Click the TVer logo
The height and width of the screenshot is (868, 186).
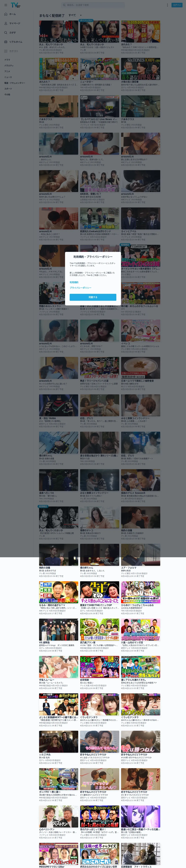[15, 5]
